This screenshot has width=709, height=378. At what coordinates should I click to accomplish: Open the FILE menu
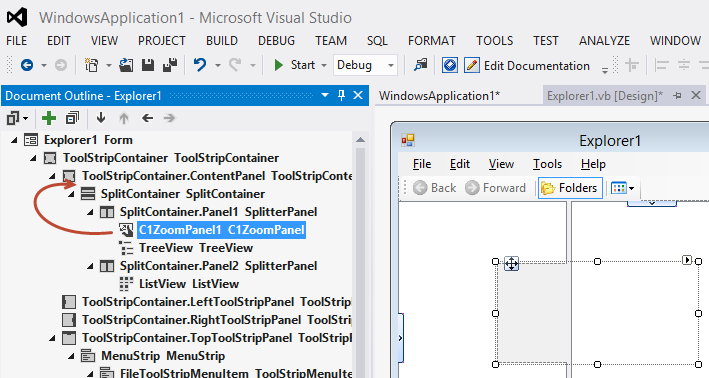point(16,41)
